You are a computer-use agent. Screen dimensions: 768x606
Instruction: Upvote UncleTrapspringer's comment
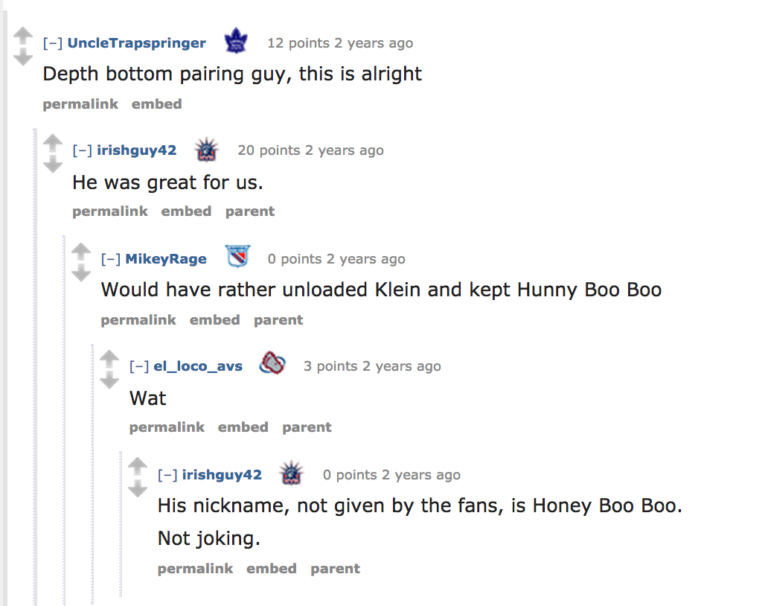point(22,37)
